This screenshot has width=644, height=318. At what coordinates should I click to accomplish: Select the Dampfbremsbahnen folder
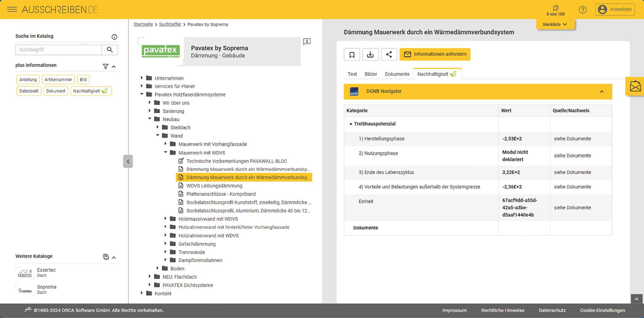point(200,260)
